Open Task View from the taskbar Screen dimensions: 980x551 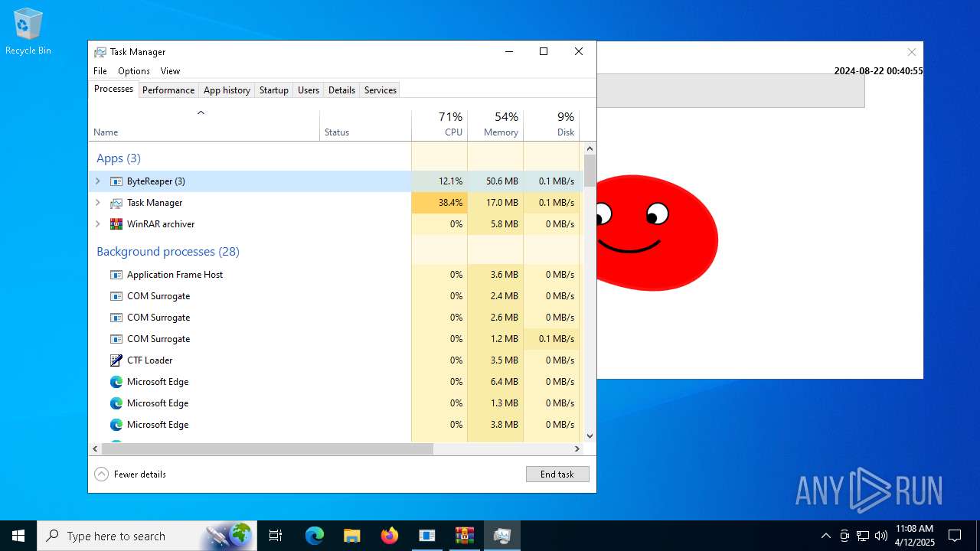click(276, 536)
